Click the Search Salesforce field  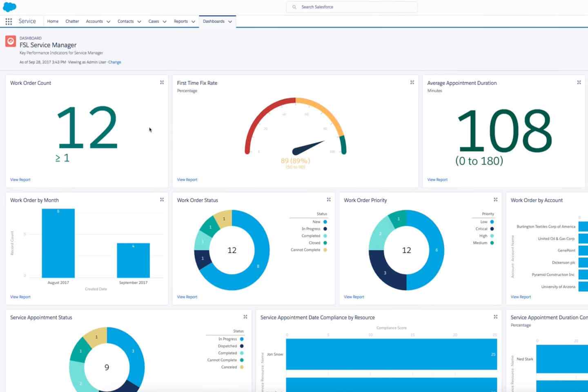click(352, 7)
